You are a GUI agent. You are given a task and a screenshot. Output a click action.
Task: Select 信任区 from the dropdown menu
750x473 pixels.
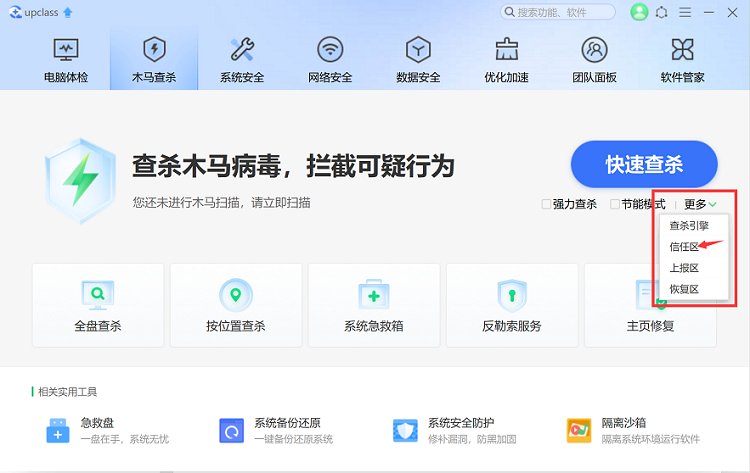point(683,247)
